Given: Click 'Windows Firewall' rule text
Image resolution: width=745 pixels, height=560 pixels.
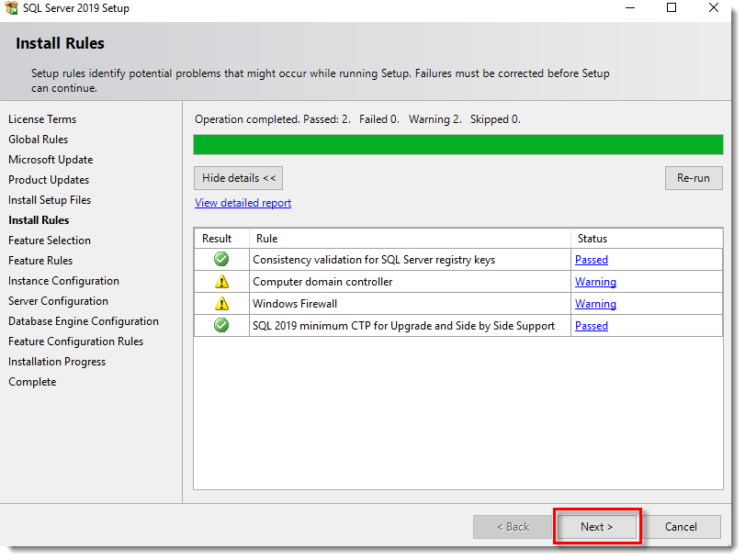Looking at the screenshot, I should click(295, 304).
